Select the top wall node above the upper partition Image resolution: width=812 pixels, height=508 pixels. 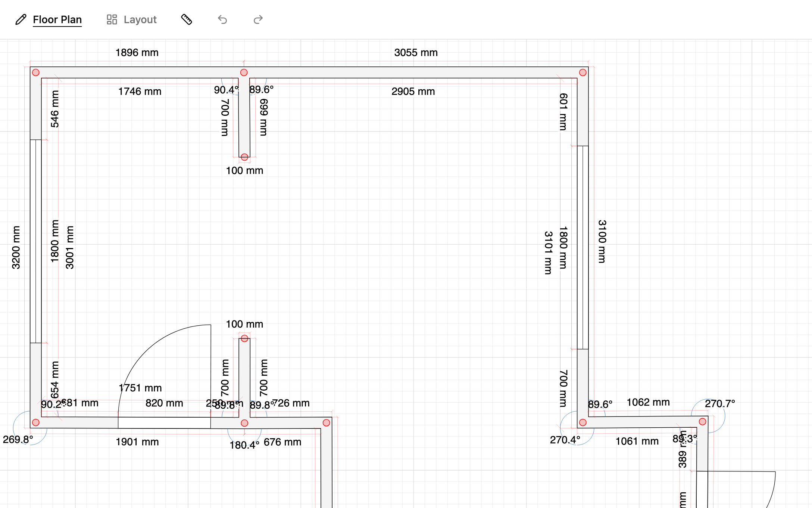pyautogui.click(x=244, y=72)
